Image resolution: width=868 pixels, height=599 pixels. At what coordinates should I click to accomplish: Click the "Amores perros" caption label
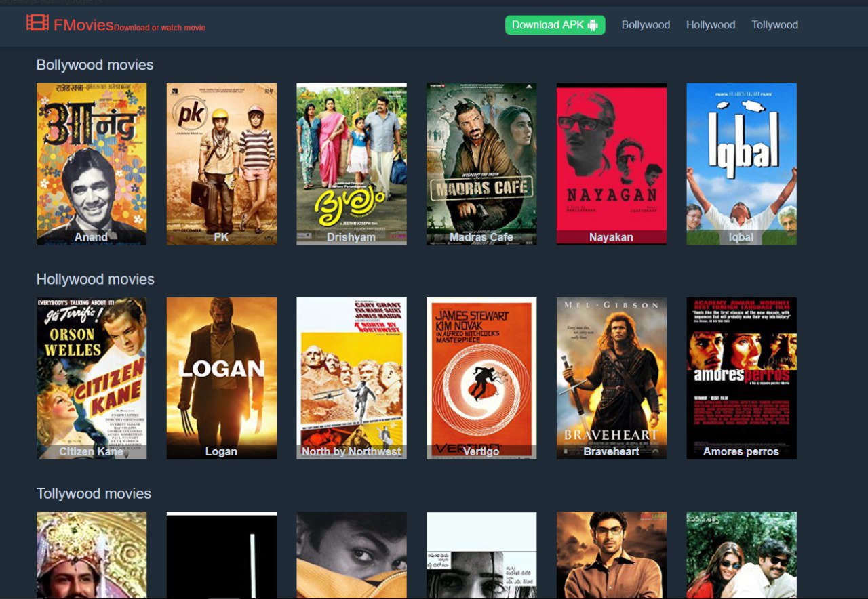click(741, 451)
